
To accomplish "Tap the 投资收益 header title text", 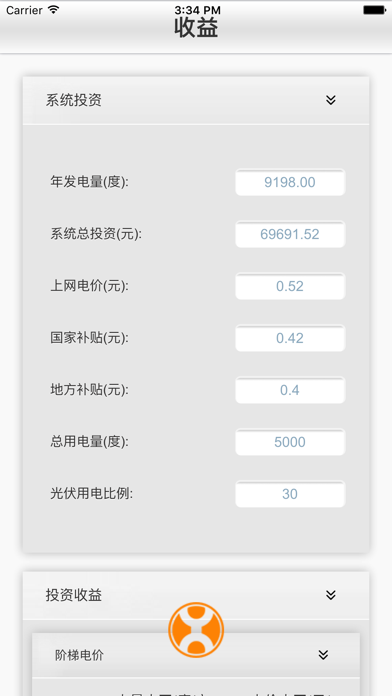I will [x=74, y=595].
